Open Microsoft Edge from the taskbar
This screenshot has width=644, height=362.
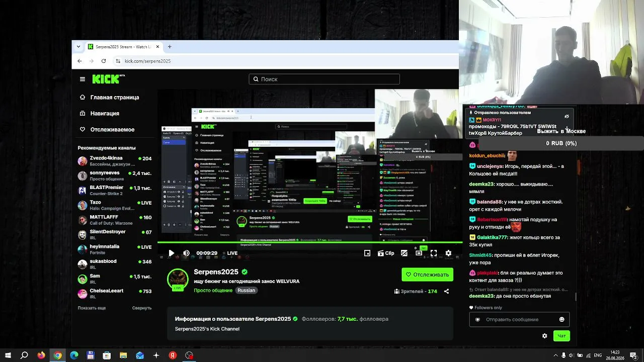[x=74, y=355]
